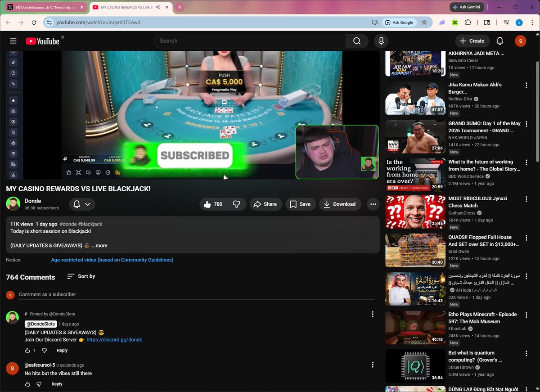
Task: Toggle audio mute on the YouTube tab
Action: coord(158,7)
